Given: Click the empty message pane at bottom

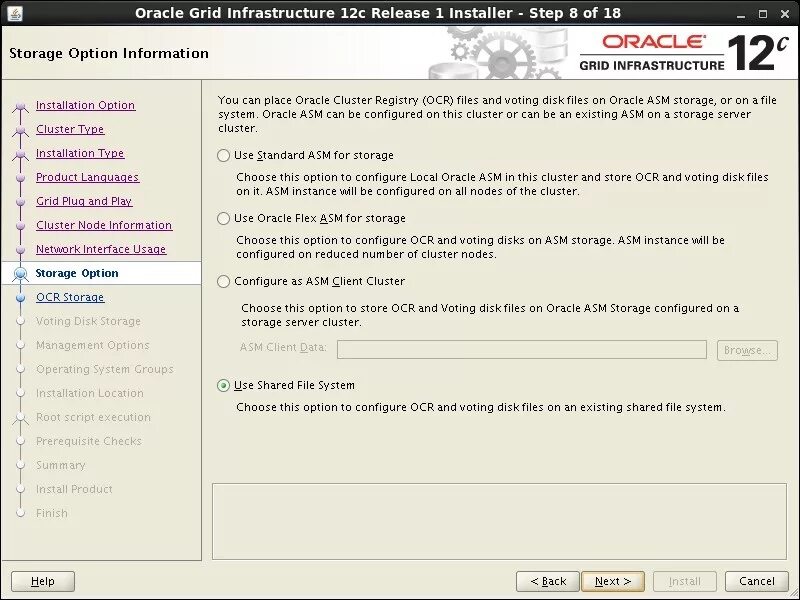Looking at the screenshot, I should [499, 521].
